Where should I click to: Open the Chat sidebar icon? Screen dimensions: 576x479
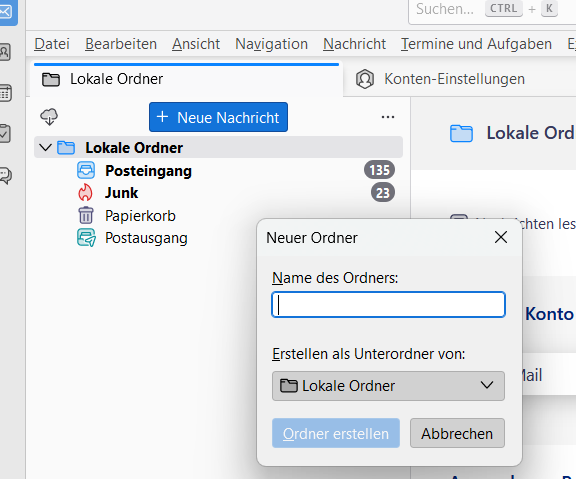(x=6, y=175)
